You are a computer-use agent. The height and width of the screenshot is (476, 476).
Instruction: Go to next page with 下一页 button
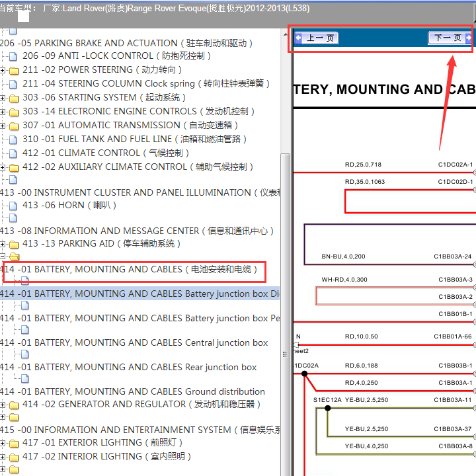pyautogui.click(x=450, y=38)
